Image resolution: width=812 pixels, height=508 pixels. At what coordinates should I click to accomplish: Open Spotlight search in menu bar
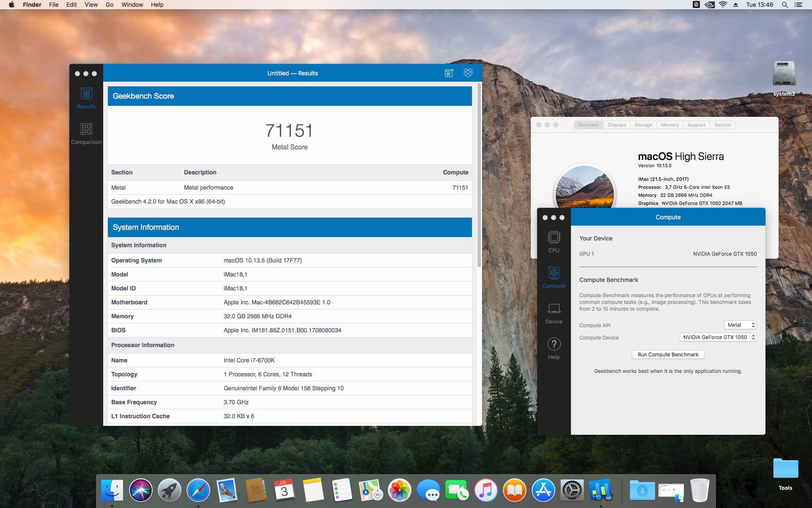(785, 5)
